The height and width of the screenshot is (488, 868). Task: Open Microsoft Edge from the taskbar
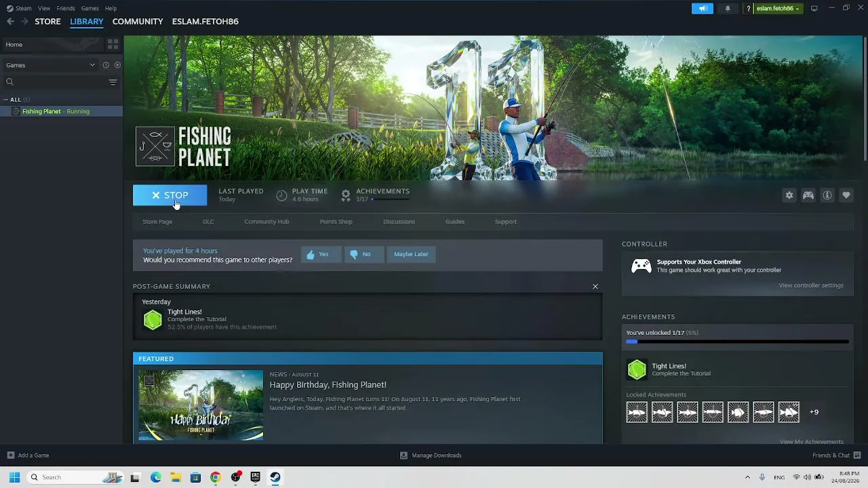tap(155, 477)
